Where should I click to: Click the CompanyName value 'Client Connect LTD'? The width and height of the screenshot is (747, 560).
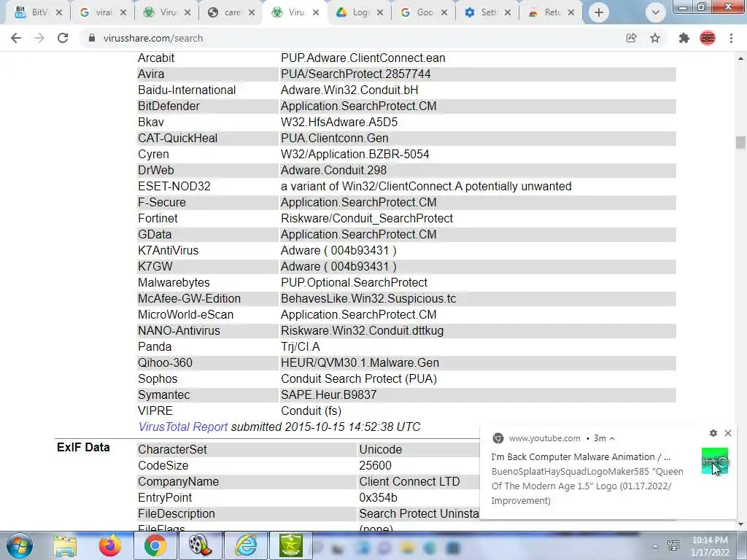point(409,481)
